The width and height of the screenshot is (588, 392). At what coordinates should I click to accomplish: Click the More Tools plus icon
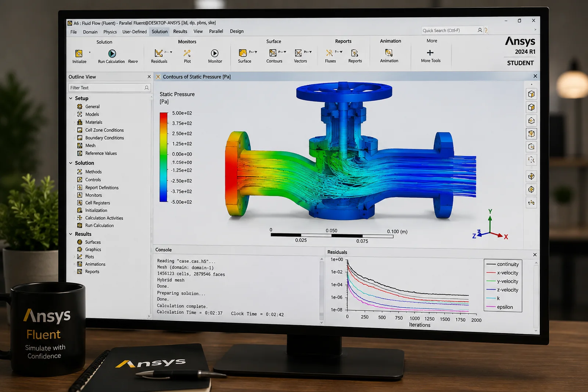coord(430,53)
